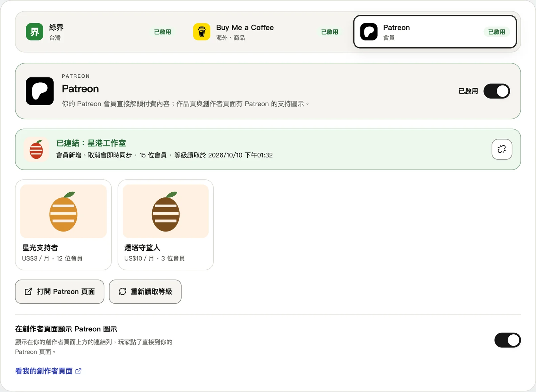Click the 重新讀取等級 button
The image size is (536, 392).
click(145, 291)
